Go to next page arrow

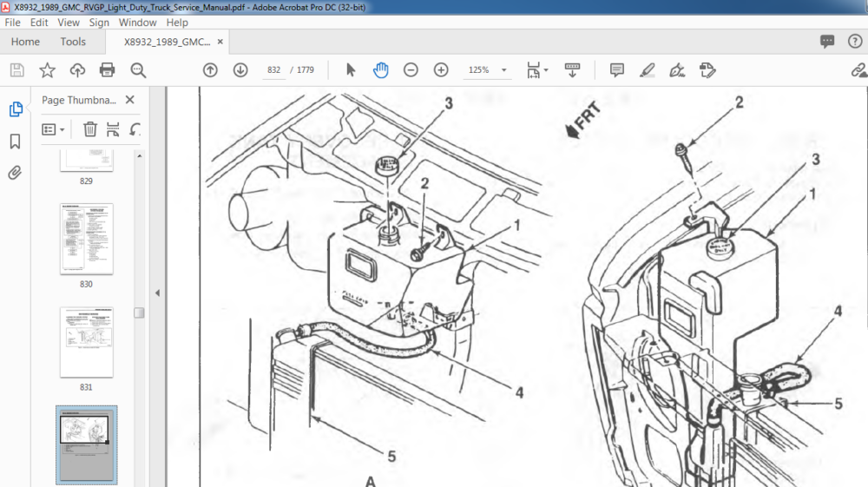tap(240, 70)
